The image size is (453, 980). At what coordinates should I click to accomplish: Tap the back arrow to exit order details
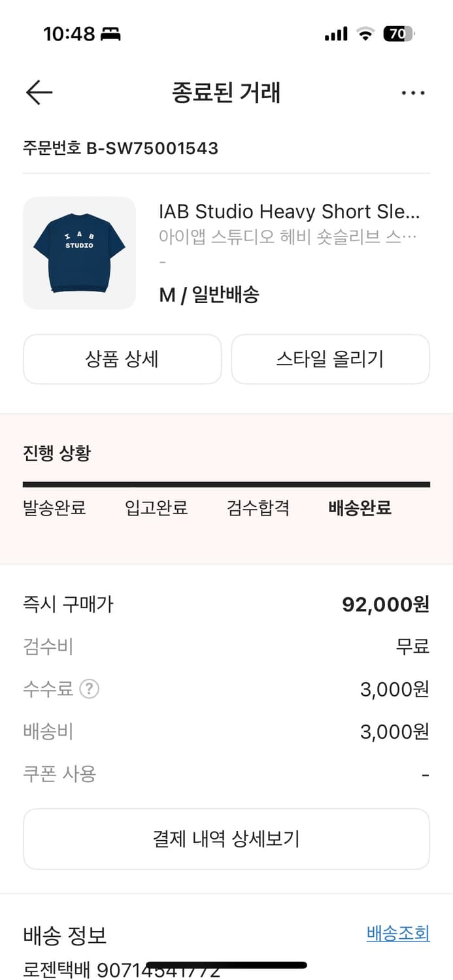coord(39,92)
